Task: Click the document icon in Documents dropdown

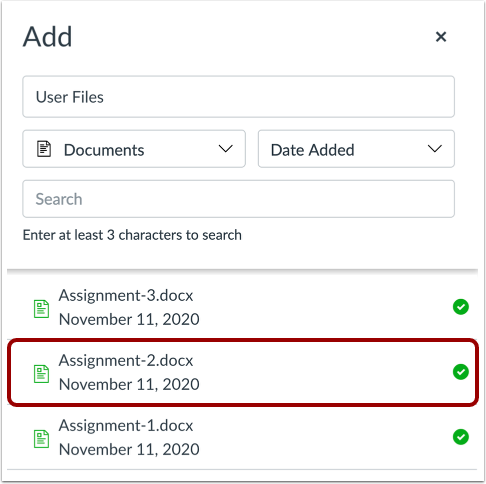Action: coord(44,149)
